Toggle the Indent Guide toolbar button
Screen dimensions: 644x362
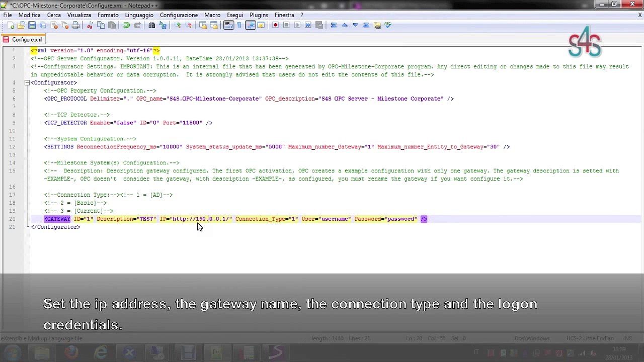click(x=250, y=25)
